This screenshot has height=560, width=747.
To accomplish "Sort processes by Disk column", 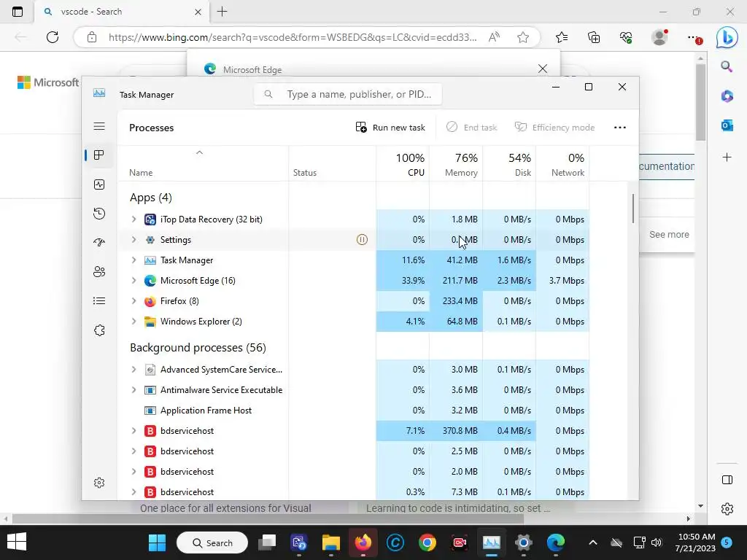I will (x=509, y=164).
